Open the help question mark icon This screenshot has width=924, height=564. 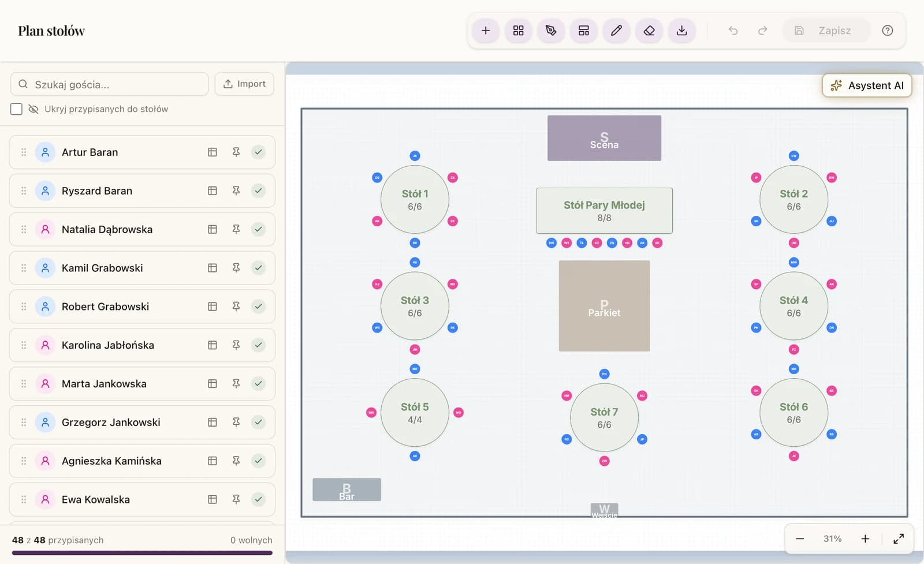click(x=888, y=31)
